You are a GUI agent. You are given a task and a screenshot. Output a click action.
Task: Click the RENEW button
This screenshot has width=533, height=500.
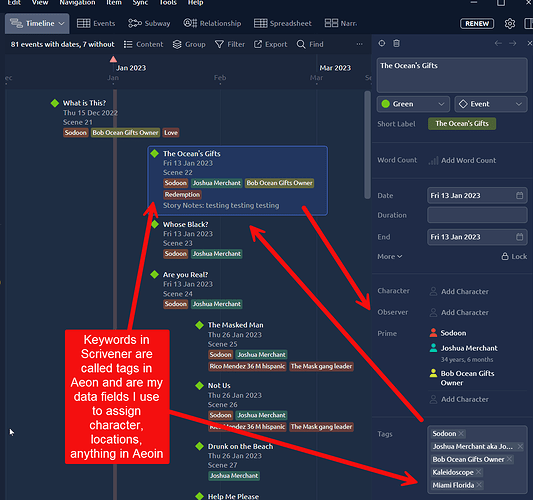[x=477, y=23]
